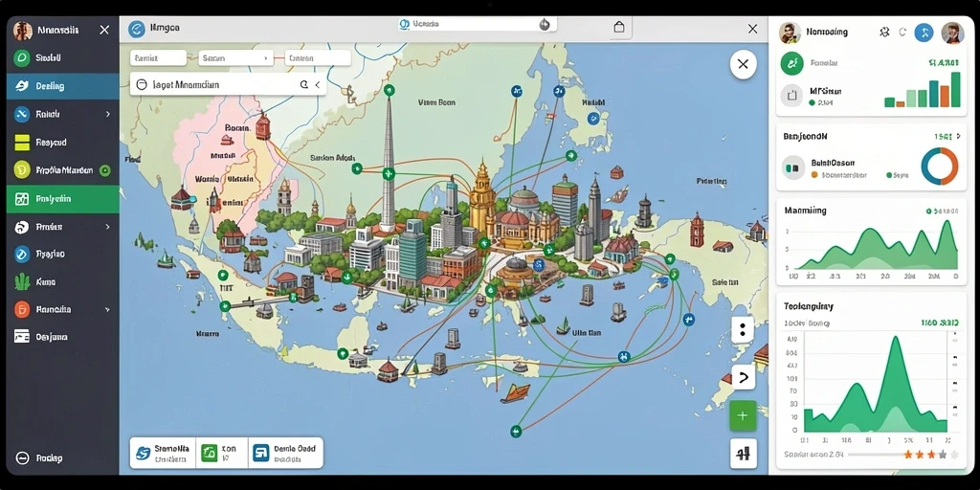Click the right-arrow map control button
The width and height of the screenshot is (980, 490).
[743, 377]
